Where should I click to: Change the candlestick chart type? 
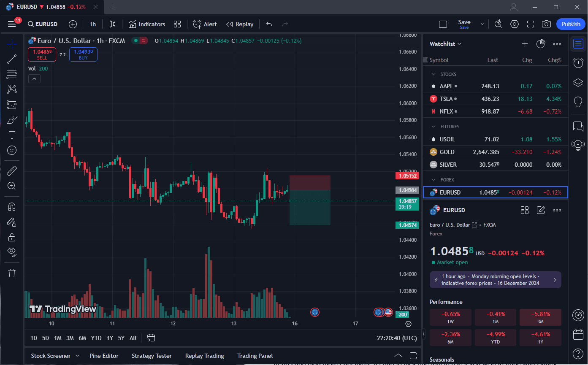[x=112, y=24]
